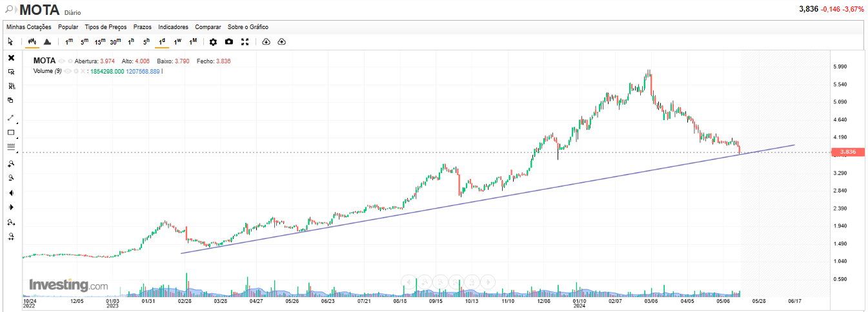Enter fullscreen chart mode
Image resolution: width=868 pixels, height=312 pixels.
(245, 42)
